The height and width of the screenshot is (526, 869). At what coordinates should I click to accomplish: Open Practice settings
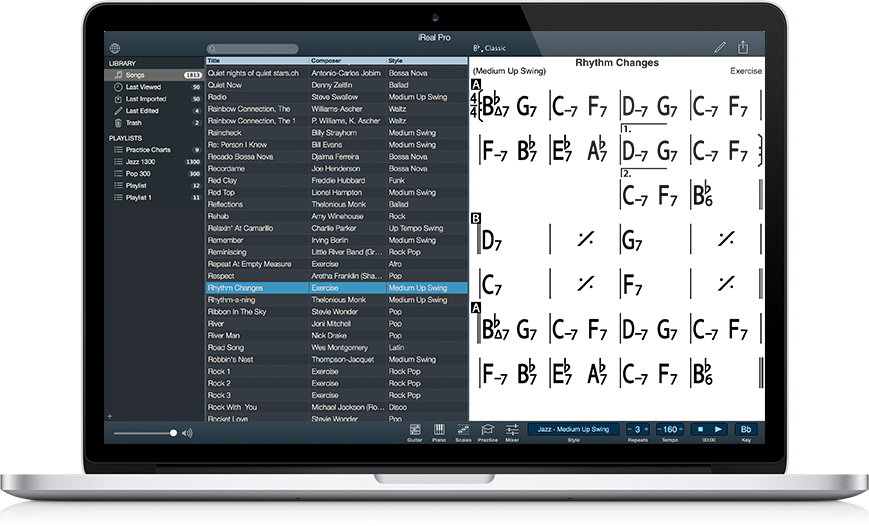487,431
